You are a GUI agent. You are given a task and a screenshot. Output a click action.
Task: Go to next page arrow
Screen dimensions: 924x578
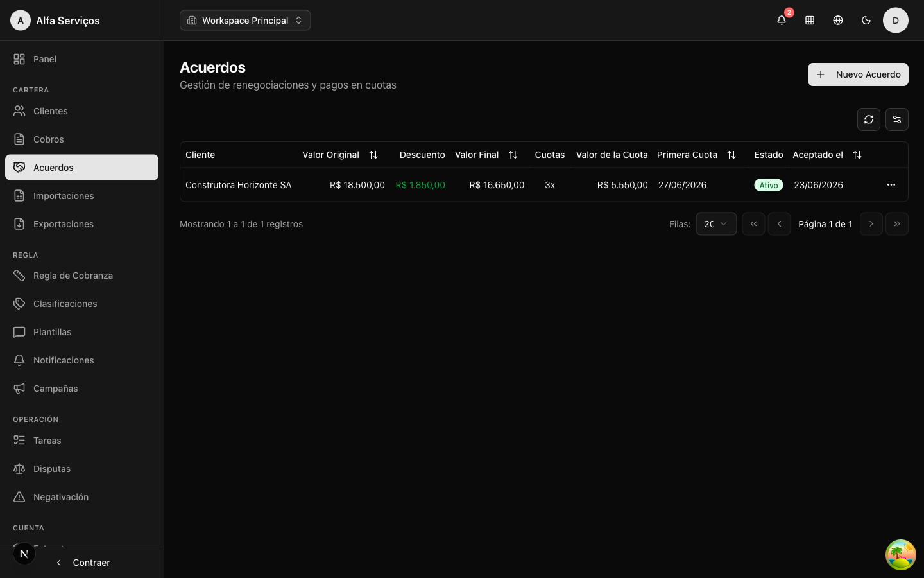[871, 224]
